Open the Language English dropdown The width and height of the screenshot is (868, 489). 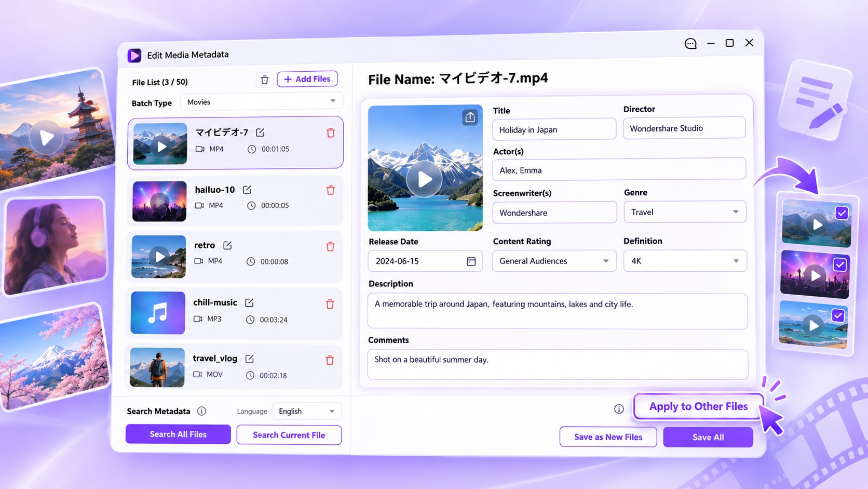point(307,411)
